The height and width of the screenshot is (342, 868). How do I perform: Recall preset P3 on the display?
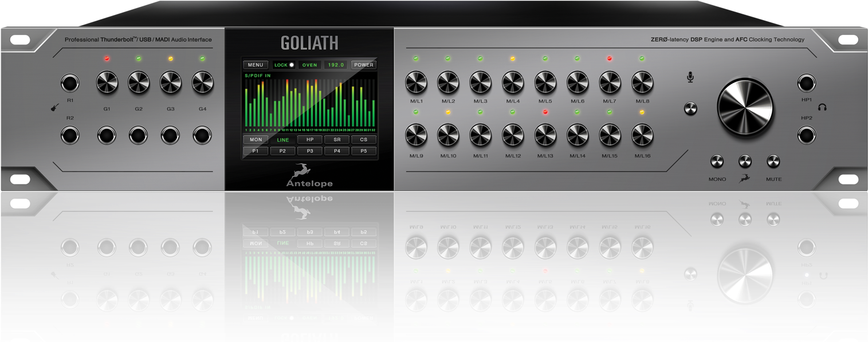[310, 151]
